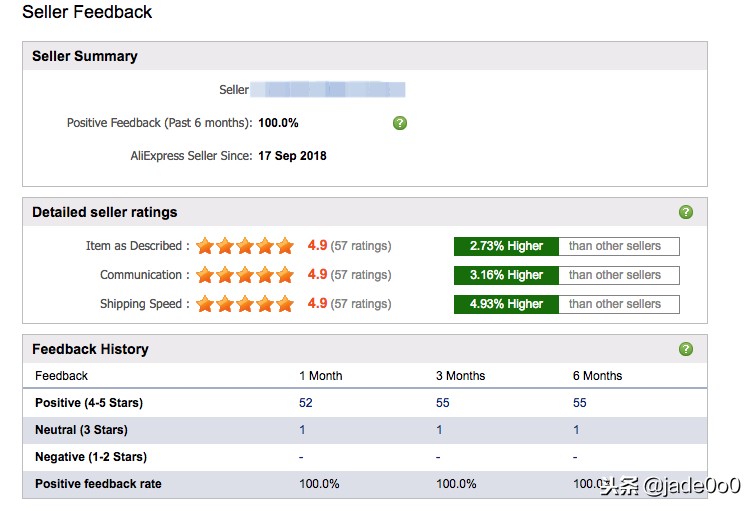Image resolution: width=756 pixels, height=511 pixels.
Task: Click the 6 Months column header
Action: (x=597, y=376)
